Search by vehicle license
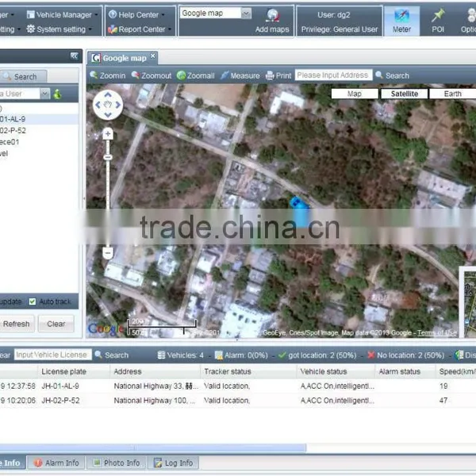This screenshot has height=476, width=476. [x=112, y=355]
